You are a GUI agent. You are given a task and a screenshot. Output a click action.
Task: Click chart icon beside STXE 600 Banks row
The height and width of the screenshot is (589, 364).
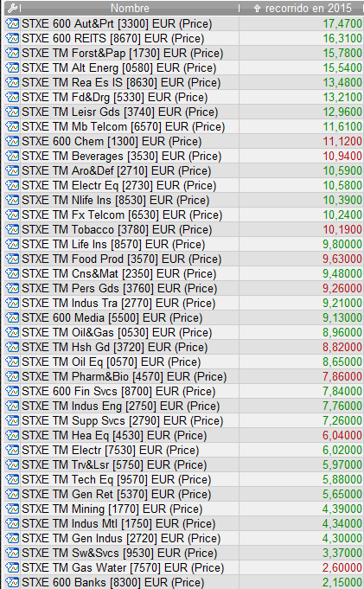pos(12,582)
